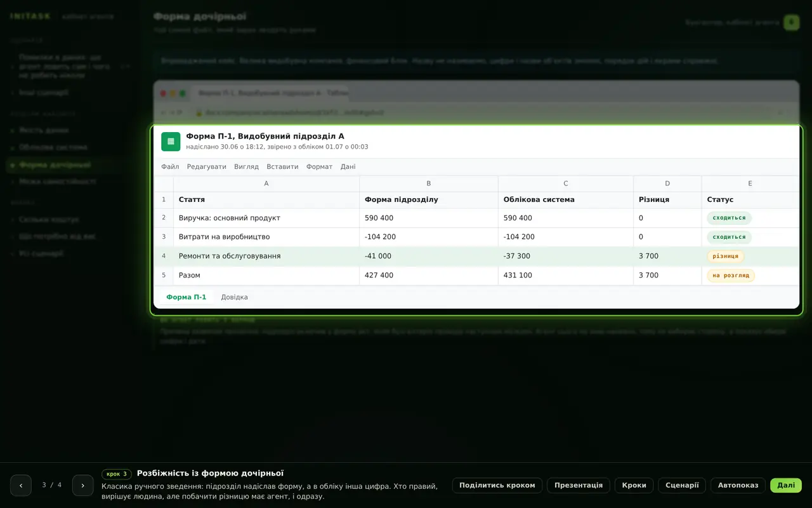Select the 427 400 cell
The width and height of the screenshot is (812, 508).
click(429, 275)
